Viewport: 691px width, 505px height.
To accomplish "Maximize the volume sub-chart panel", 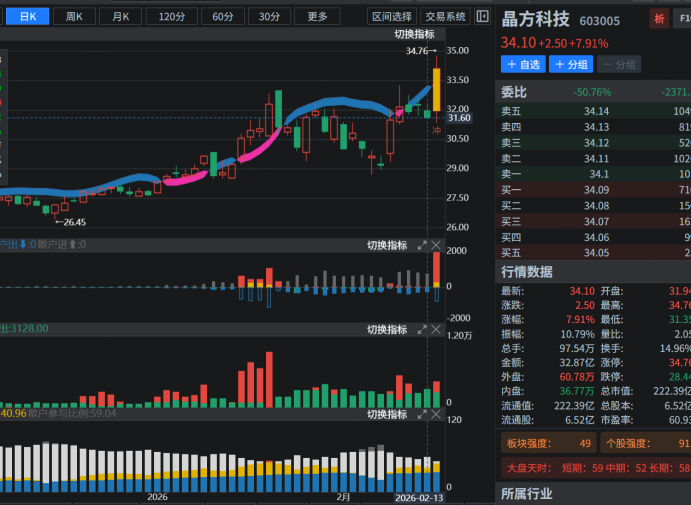I will click(422, 329).
